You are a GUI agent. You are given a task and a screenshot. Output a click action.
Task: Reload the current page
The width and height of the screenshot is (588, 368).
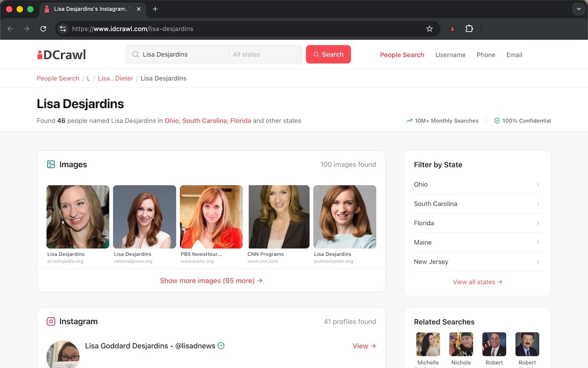pyautogui.click(x=43, y=29)
